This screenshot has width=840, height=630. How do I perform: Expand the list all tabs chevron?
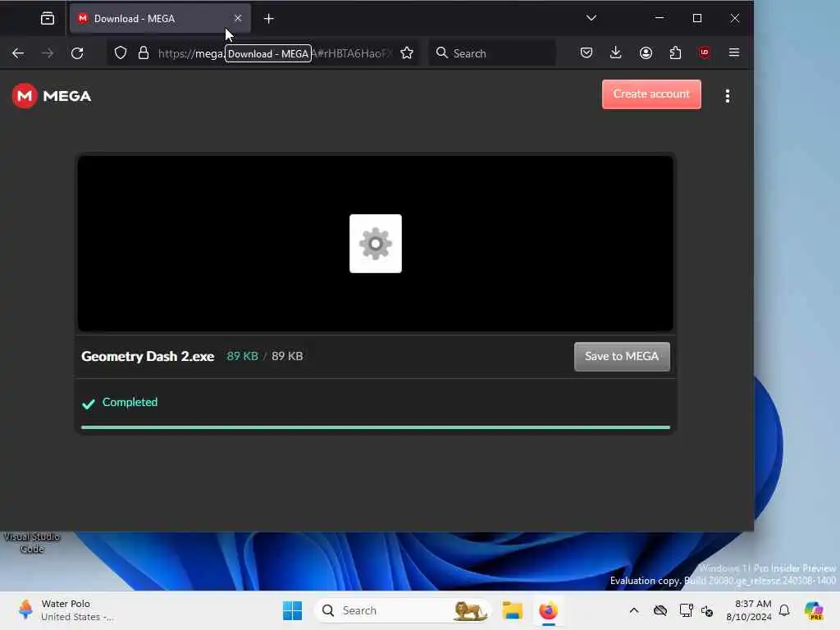pyautogui.click(x=591, y=18)
